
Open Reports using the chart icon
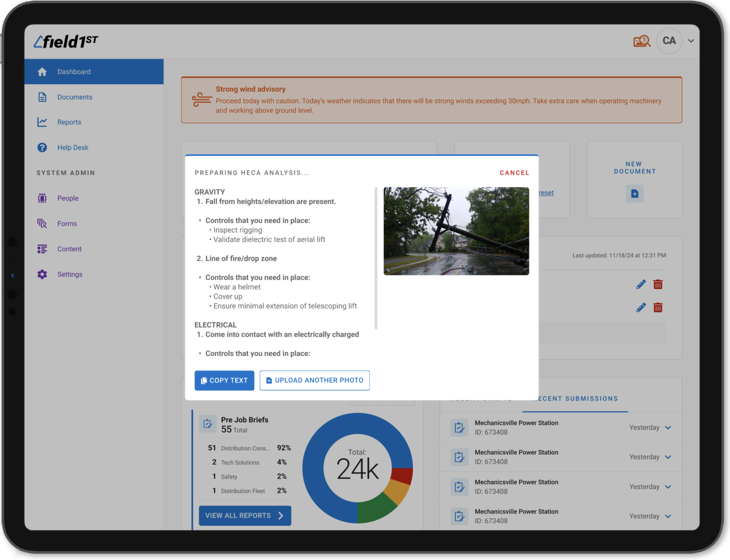click(x=42, y=122)
